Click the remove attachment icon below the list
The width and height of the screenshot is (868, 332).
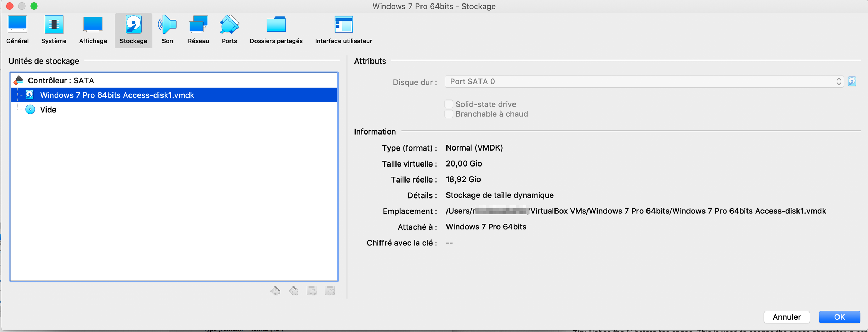(x=329, y=291)
